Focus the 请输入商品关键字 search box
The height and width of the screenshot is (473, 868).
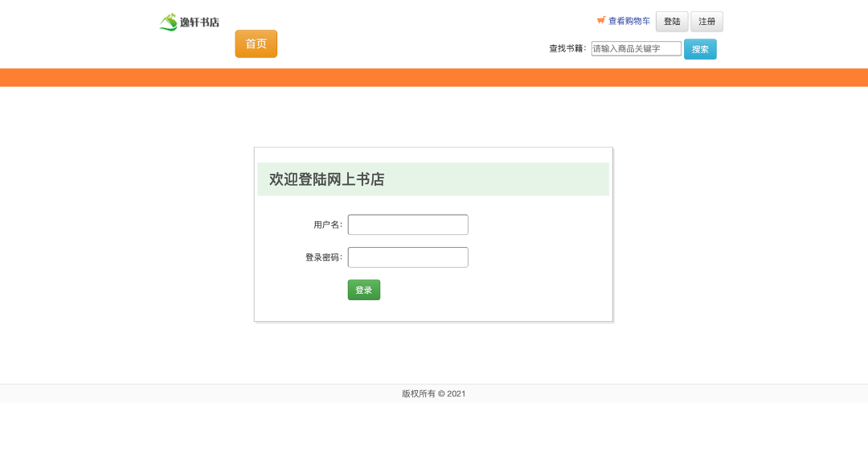click(x=636, y=49)
